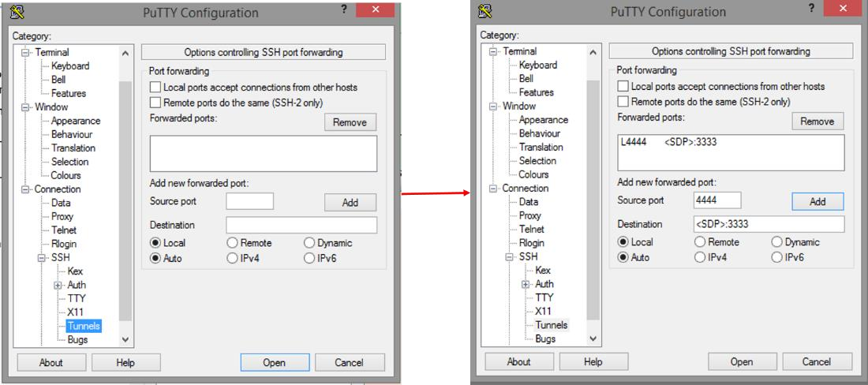868x385 pixels.
Task: Select Tunnels category in left window tree
Action: tap(84, 326)
